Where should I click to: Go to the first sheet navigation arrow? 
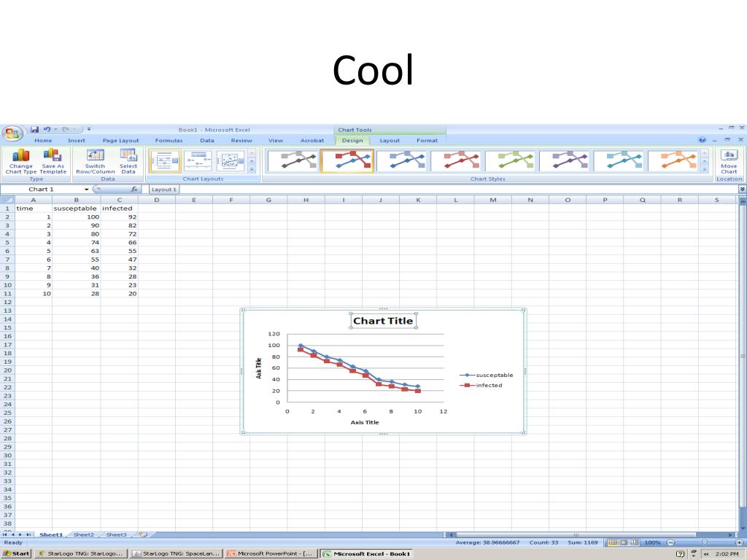(5, 534)
